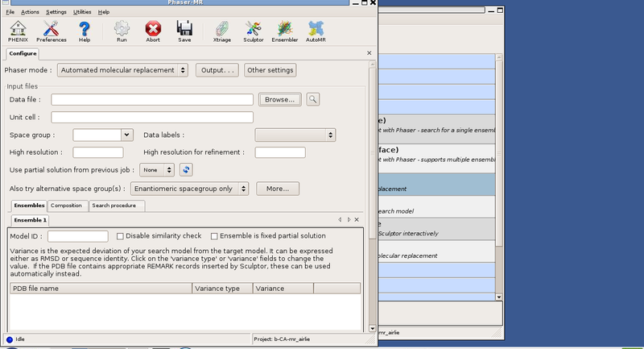Open Preferences from the toolbar
This screenshot has height=349, width=644.
pyautogui.click(x=51, y=30)
